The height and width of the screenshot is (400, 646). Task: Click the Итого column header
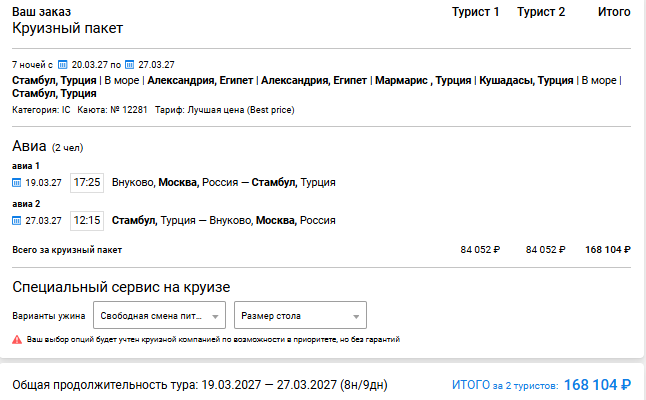pos(614,12)
